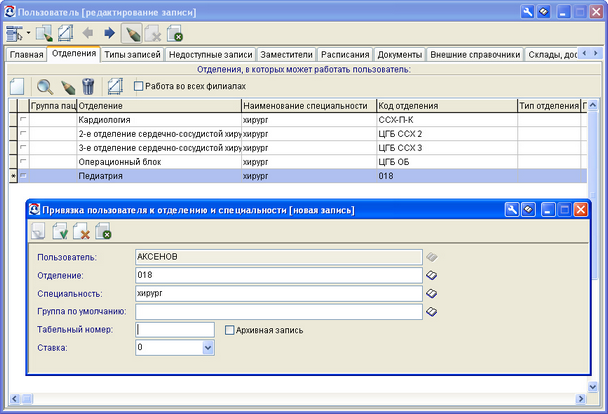Viewport: 608px width, 414px height.
Task: Click the trash bin delete icon
Action: tap(88, 87)
